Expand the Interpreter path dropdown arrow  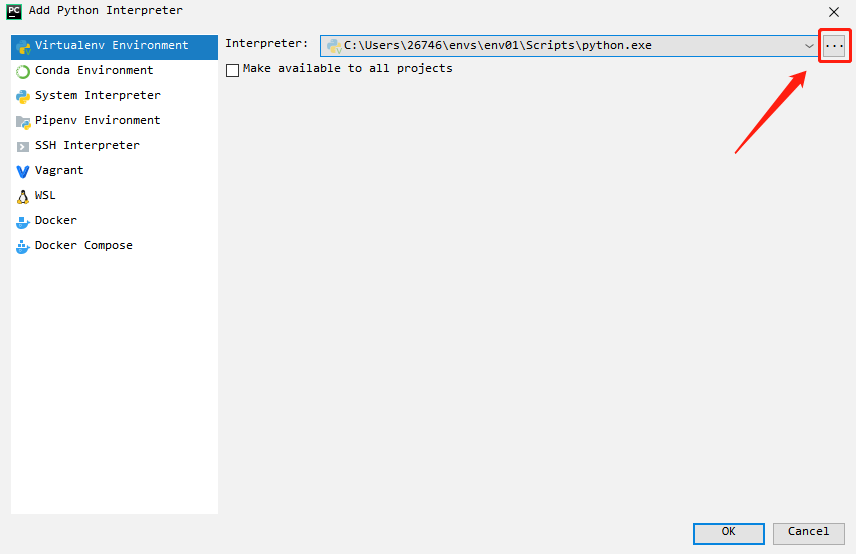[x=809, y=46]
